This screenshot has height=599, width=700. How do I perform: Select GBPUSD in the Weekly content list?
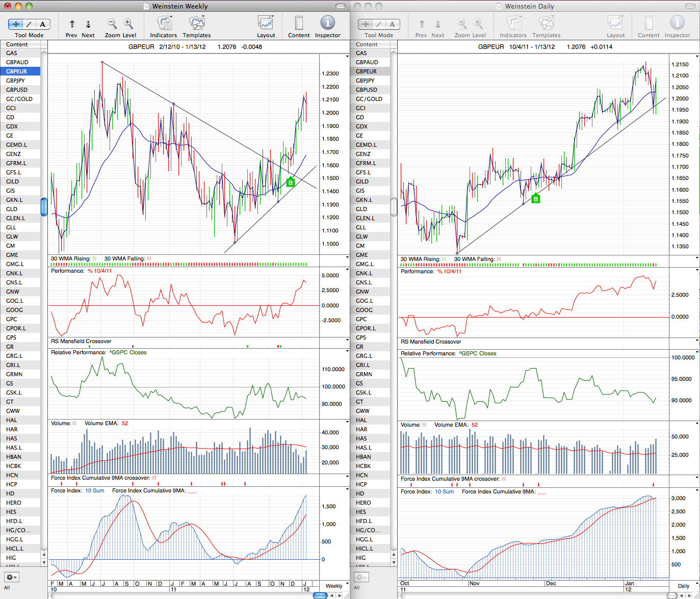point(17,90)
